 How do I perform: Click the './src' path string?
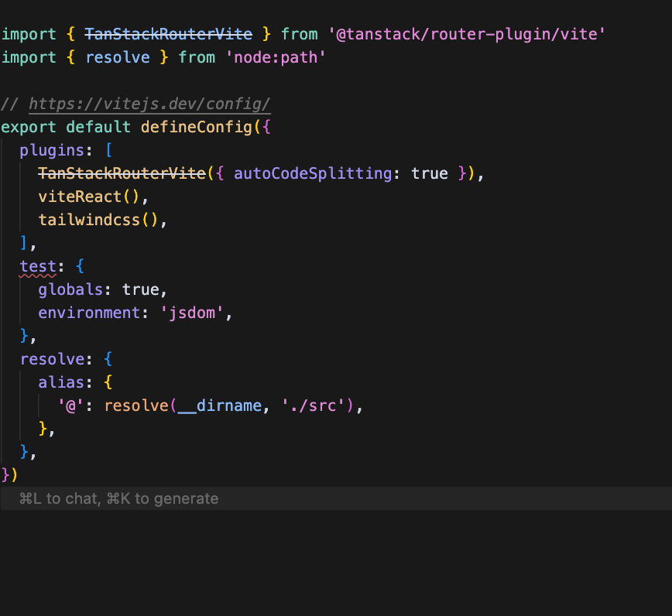click(x=313, y=406)
